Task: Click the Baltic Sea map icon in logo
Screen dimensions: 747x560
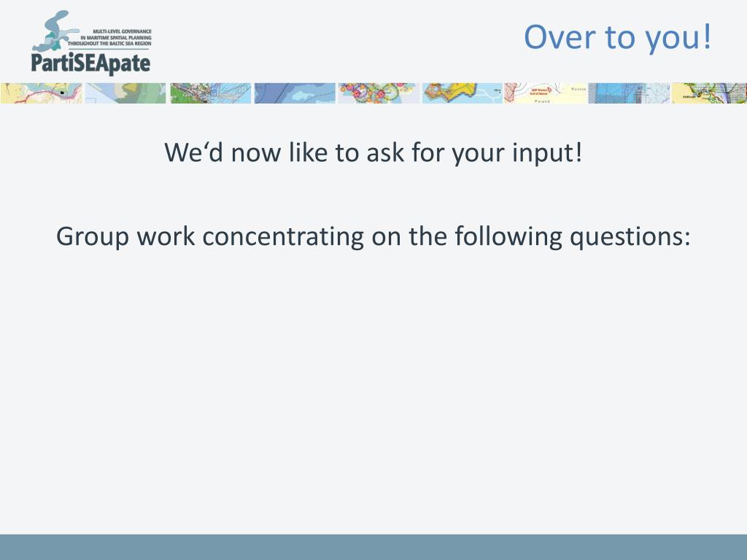Action: [x=55, y=31]
